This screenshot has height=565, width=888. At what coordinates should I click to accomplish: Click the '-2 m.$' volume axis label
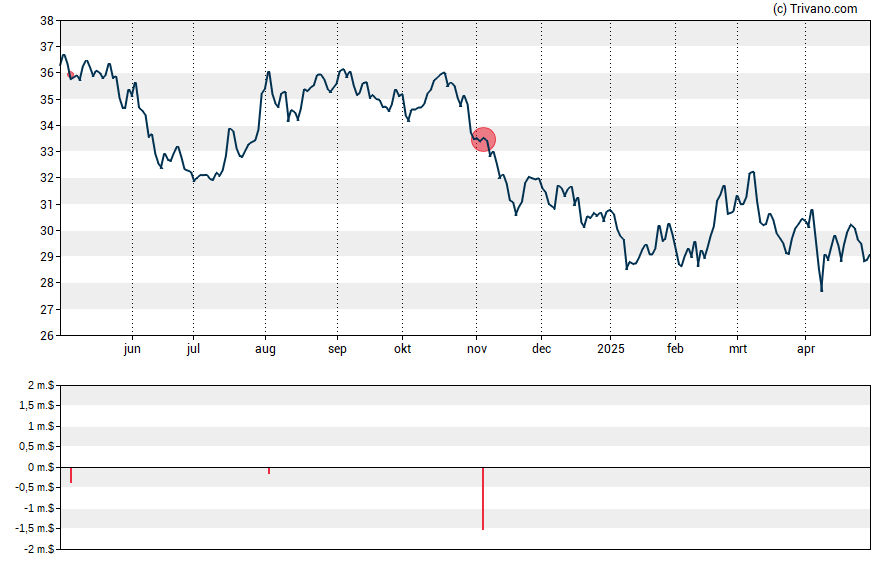click(x=39, y=549)
